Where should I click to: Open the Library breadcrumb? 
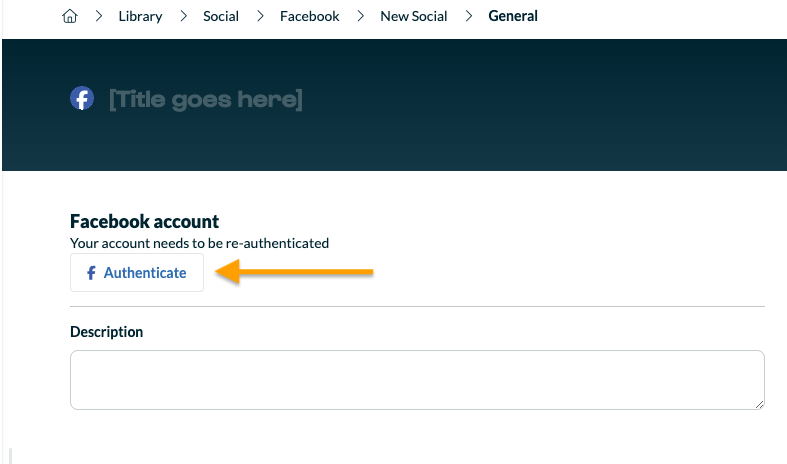point(140,16)
